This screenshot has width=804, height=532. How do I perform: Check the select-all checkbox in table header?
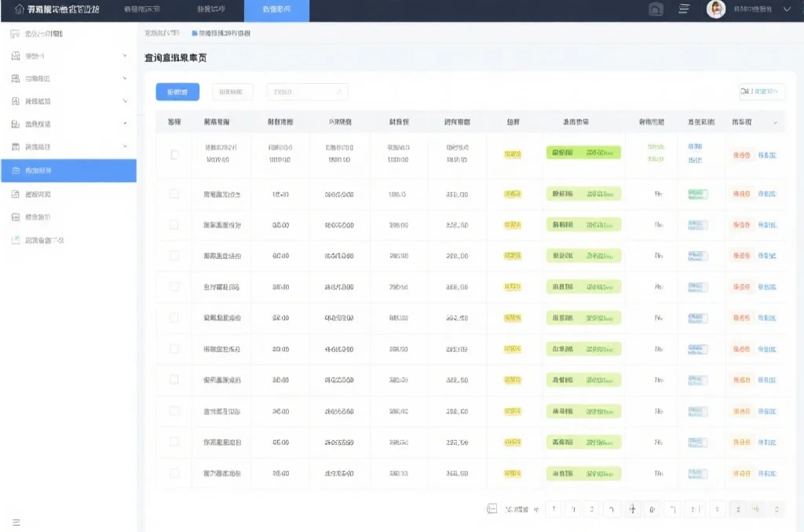(x=174, y=122)
